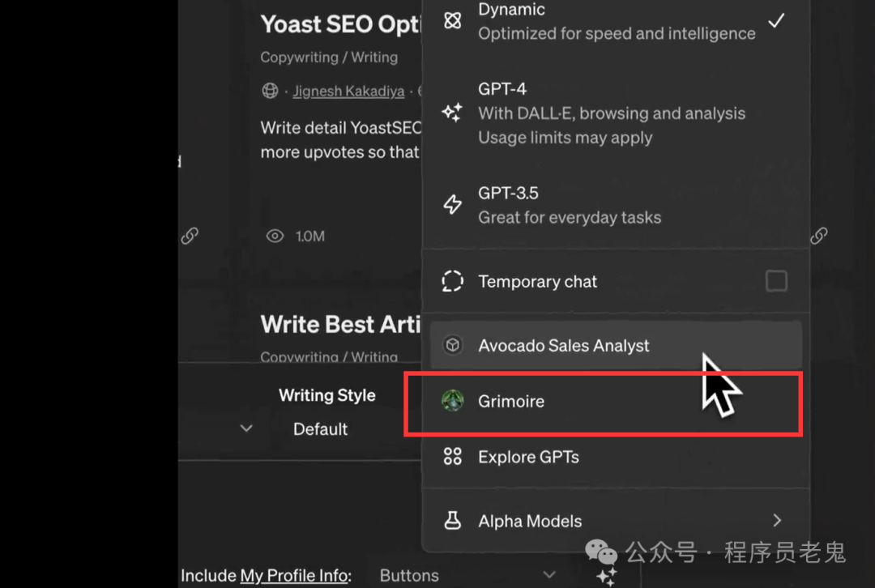Expand the Alpha Models submenu arrow
Image resolution: width=875 pixels, height=588 pixels.
(777, 521)
